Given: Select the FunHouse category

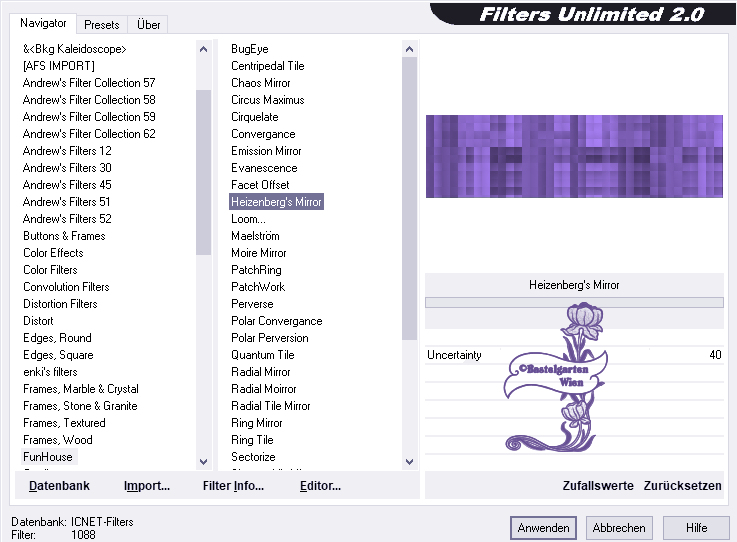Looking at the screenshot, I should (48, 457).
